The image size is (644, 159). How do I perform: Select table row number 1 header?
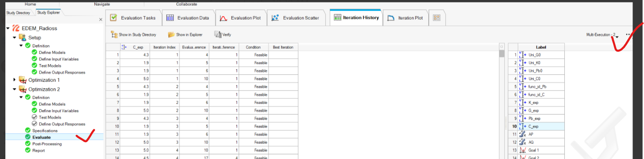click(113, 55)
